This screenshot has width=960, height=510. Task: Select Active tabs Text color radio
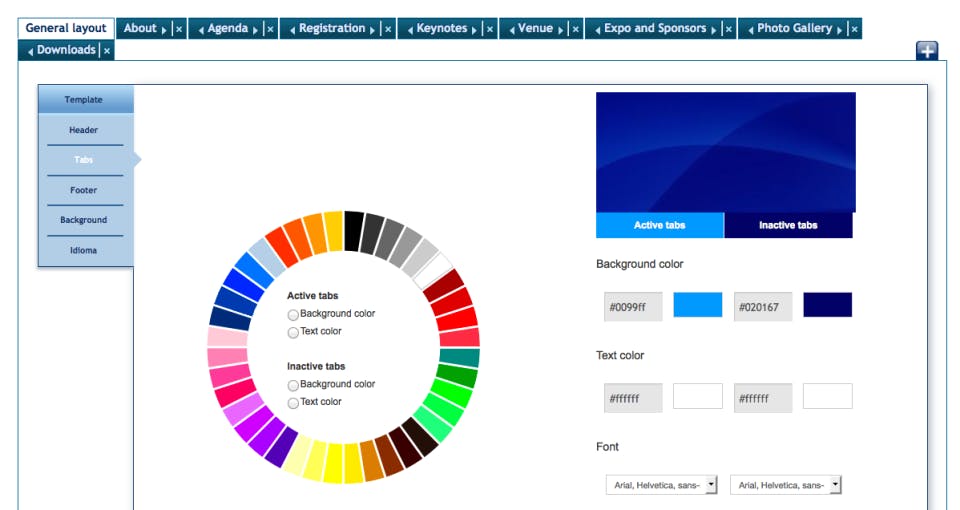(x=293, y=332)
